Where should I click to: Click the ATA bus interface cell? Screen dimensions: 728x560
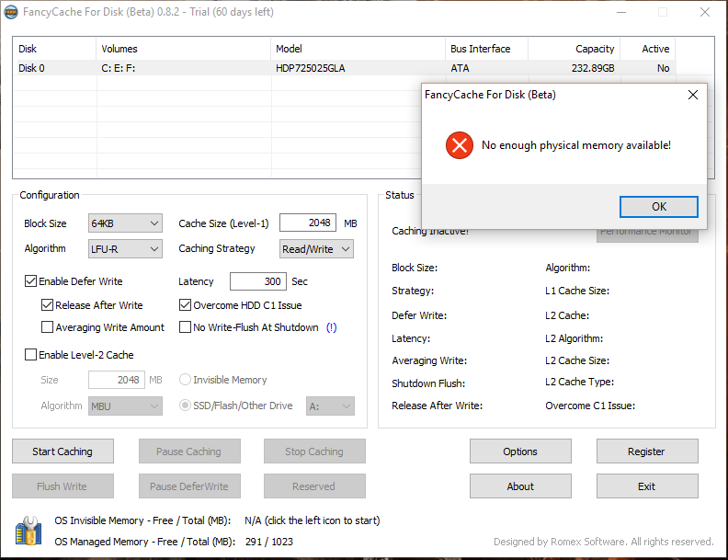click(x=460, y=68)
